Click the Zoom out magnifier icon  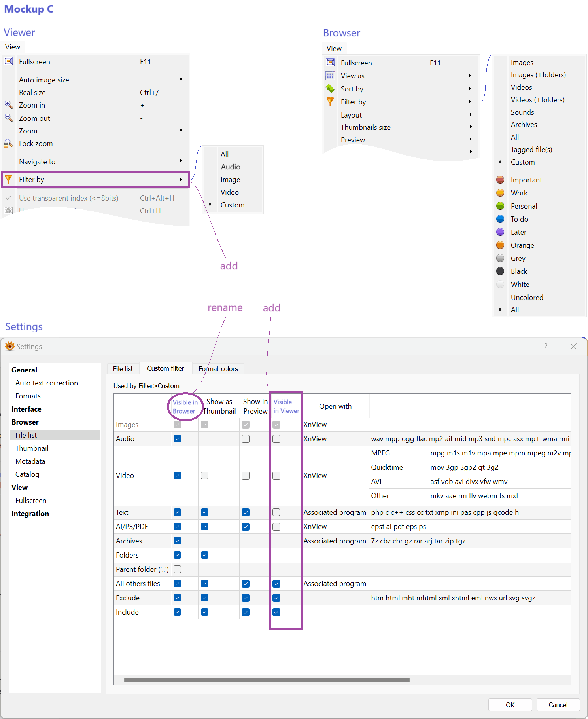pos(9,118)
